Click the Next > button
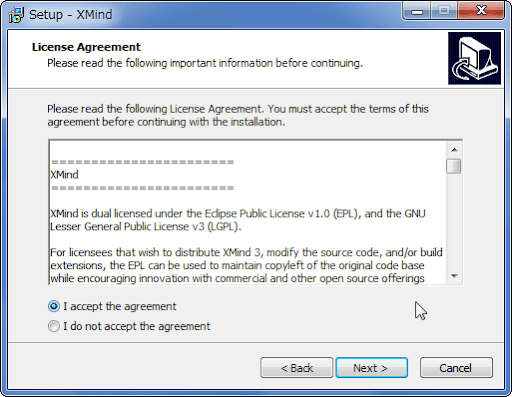 tap(371, 368)
